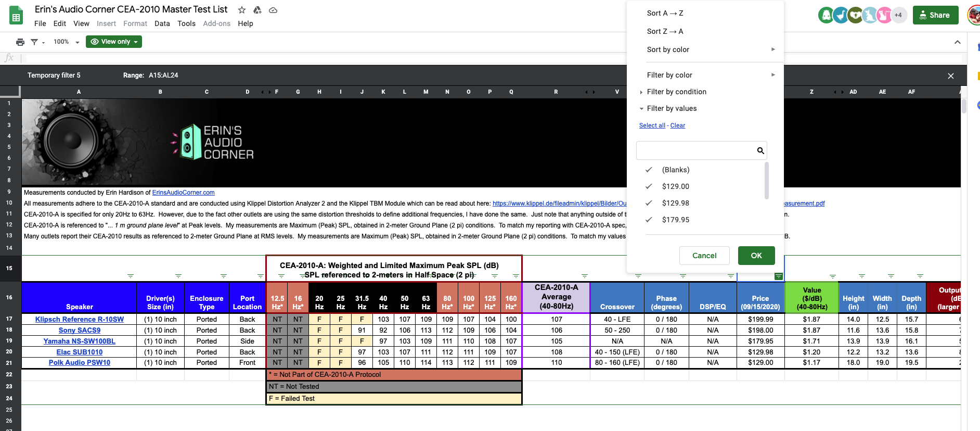The height and width of the screenshot is (431, 980).
Task: Open the Height column filter icon
Action: 862,276
